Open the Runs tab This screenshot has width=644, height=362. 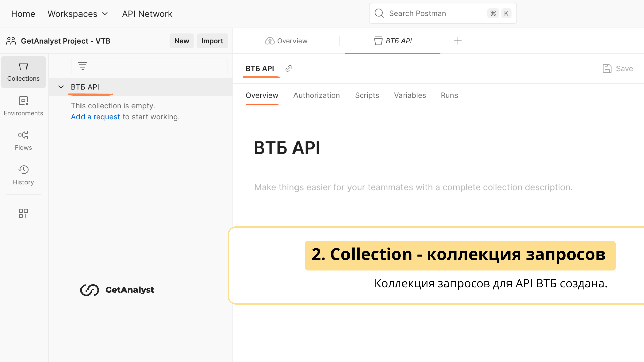449,95
